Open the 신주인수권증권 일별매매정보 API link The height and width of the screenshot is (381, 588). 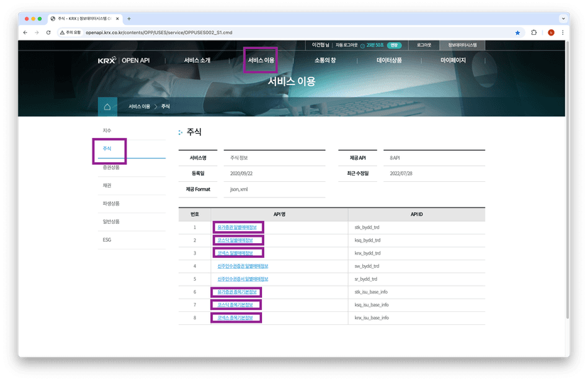click(x=243, y=266)
